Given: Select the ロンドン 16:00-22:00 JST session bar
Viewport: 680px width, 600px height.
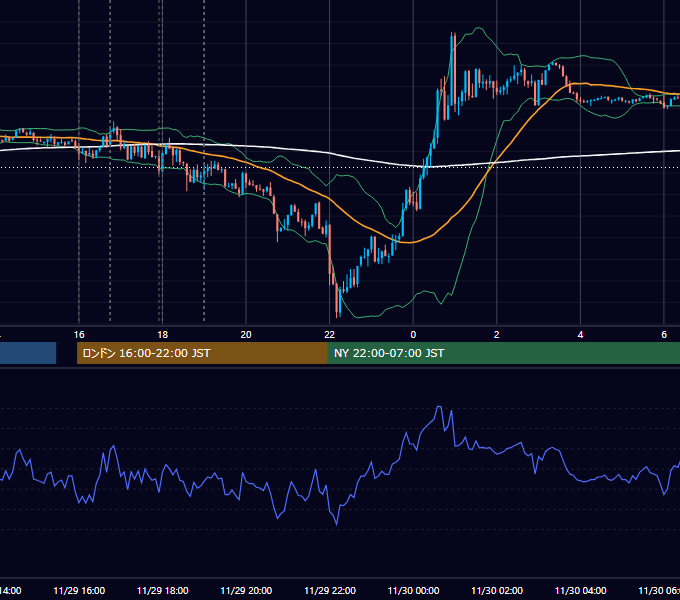Looking at the screenshot, I should click(202, 353).
